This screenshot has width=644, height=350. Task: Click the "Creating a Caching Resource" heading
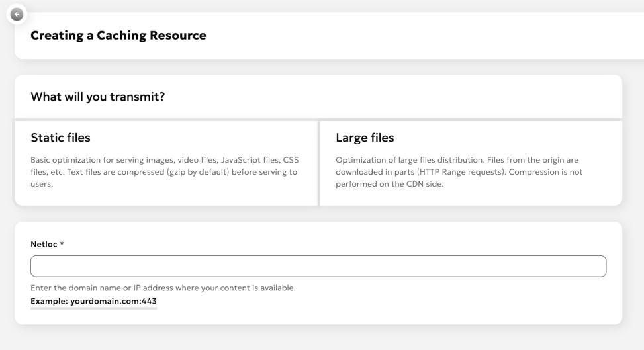tap(118, 36)
